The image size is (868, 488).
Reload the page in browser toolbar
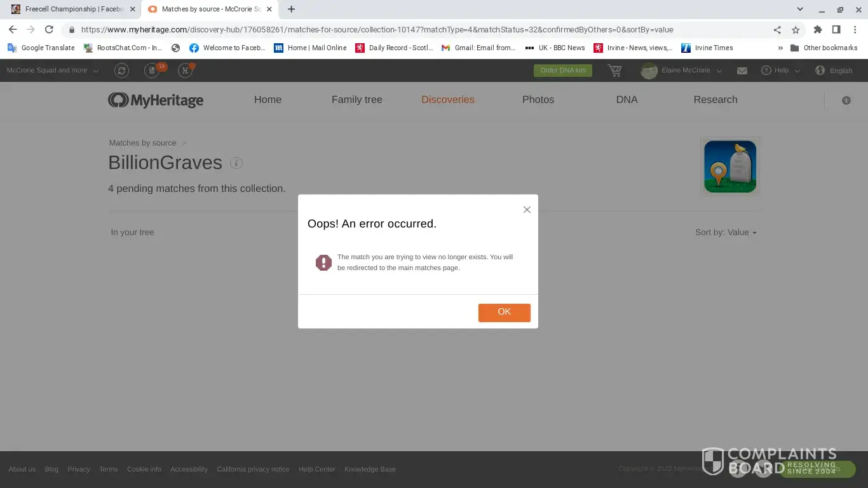(49, 30)
